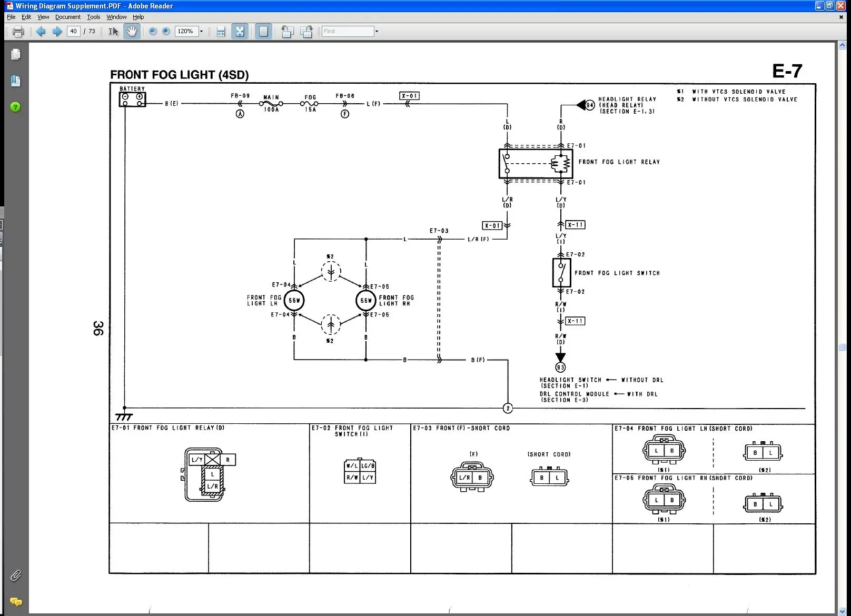Click the Rotate Counterclockwise icon
The height and width of the screenshot is (616, 851).
point(287,32)
